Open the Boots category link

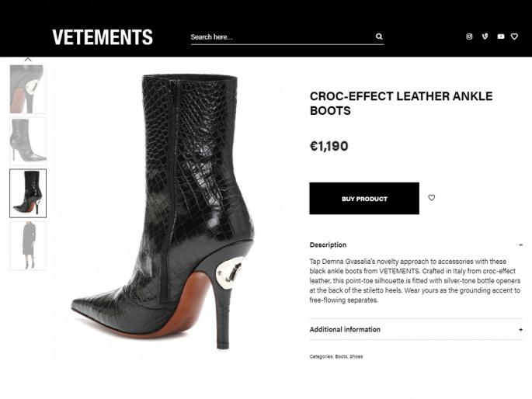point(341,357)
